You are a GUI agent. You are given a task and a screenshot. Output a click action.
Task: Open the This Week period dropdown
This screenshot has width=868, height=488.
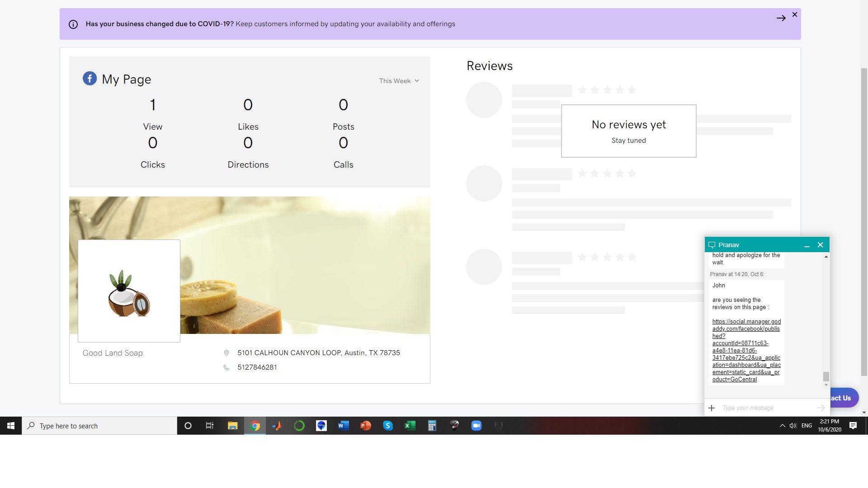click(399, 81)
